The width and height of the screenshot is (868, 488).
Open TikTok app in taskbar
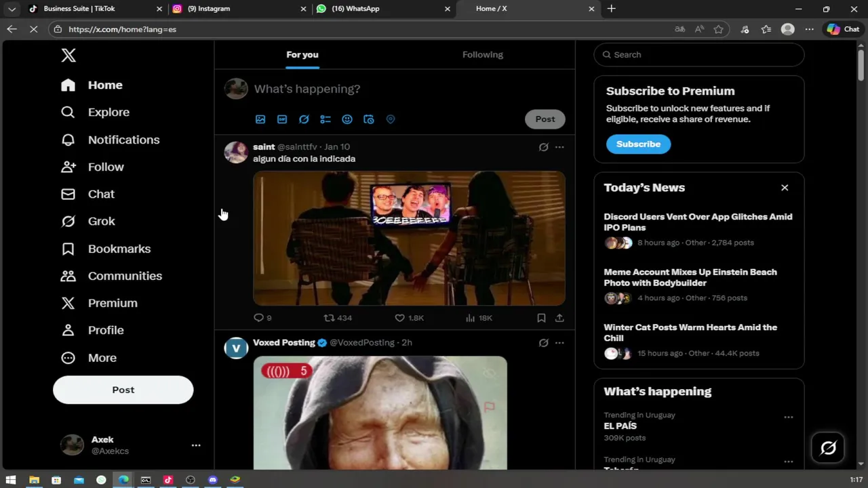(x=167, y=480)
